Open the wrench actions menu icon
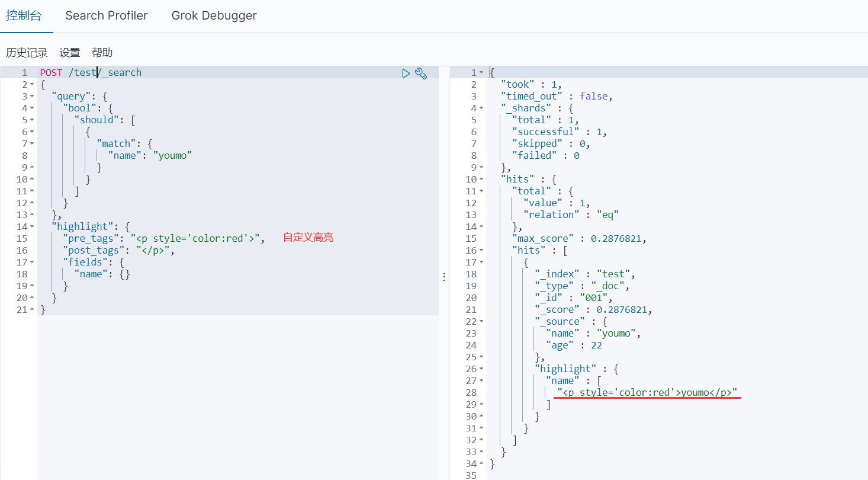The height and width of the screenshot is (480, 868). [x=421, y=73]
